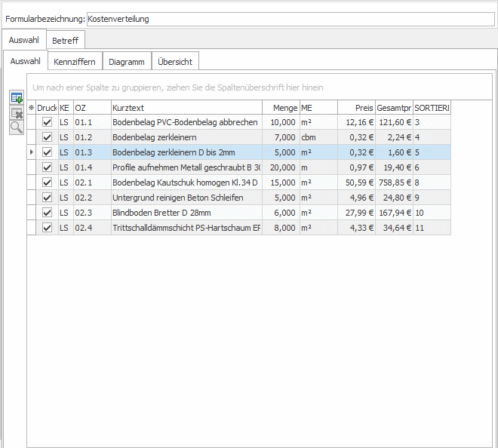Select cell 'Bodenbelag Kautschuk homogen Kl.34 D'
Image resolution: width=498 pixels, height=448 pixels.
point(186,183)
